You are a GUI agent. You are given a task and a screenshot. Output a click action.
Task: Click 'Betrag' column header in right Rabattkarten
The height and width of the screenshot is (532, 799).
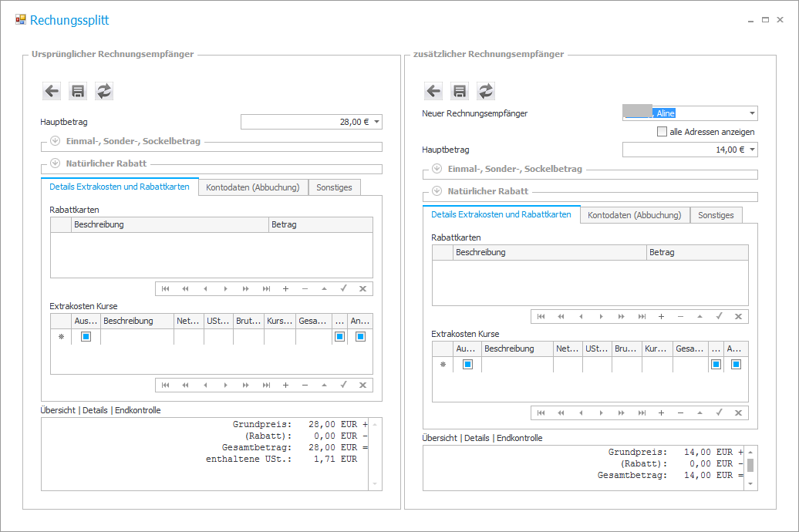click(x=696, y=253)
